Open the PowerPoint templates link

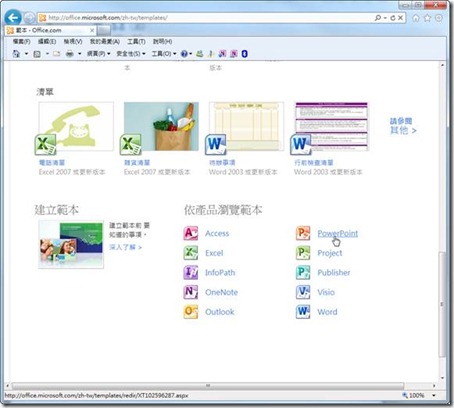tap(337, 233)
